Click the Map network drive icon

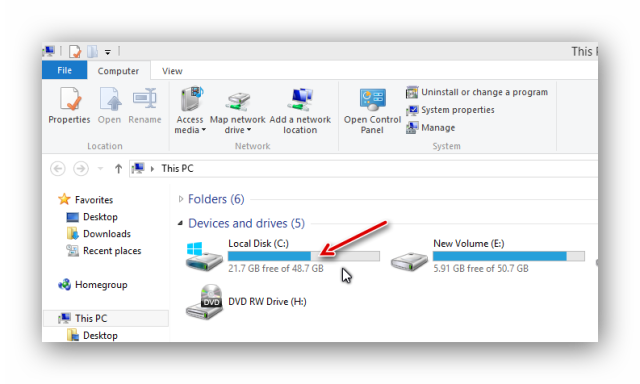click(x=238, y=102)
